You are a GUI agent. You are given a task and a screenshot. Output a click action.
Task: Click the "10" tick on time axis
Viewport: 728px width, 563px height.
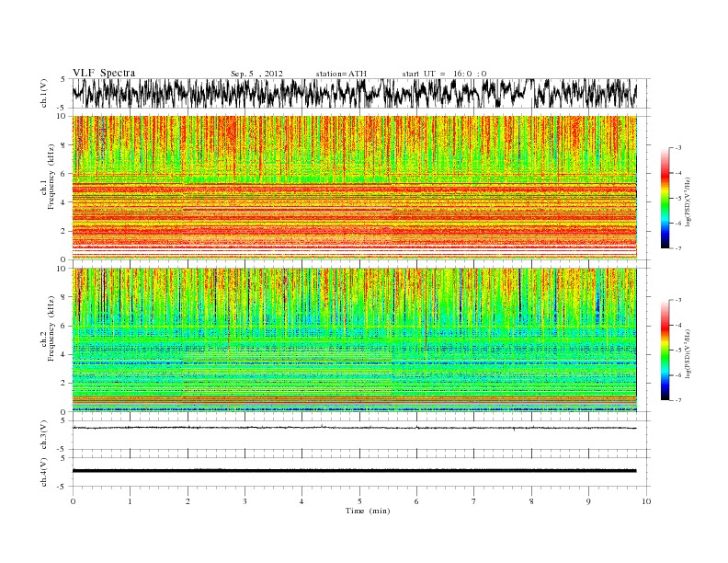pos(646,501)
